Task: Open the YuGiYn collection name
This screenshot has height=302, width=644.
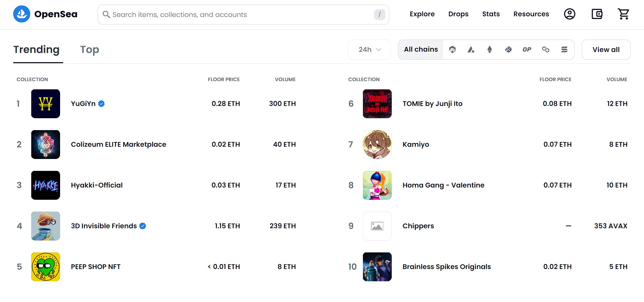Action: click(x=83, y=104)
